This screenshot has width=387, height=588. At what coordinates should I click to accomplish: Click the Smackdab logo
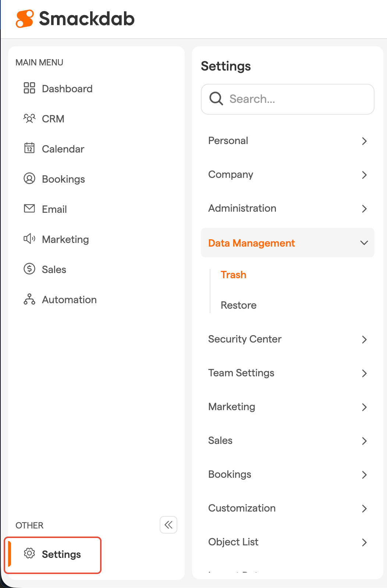click(75, 19)
